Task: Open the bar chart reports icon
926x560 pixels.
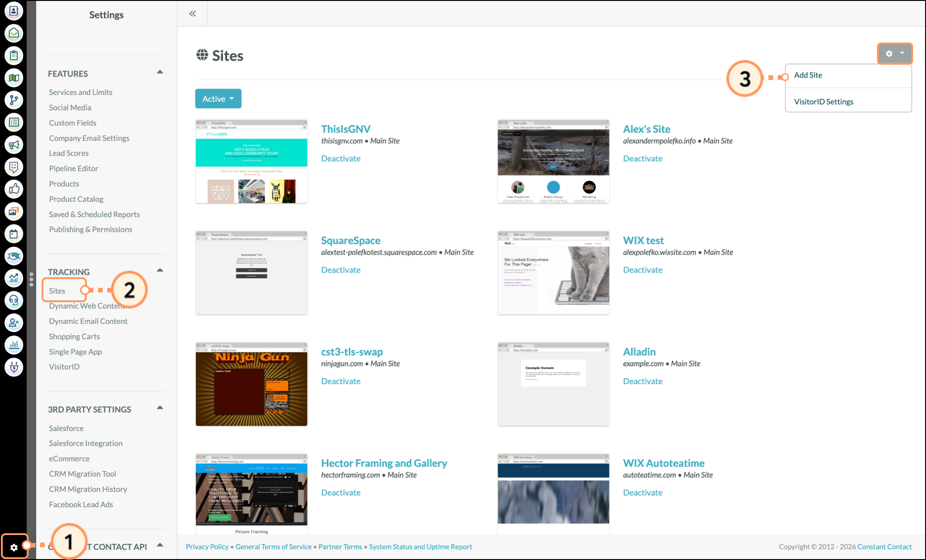Action: 14,345
